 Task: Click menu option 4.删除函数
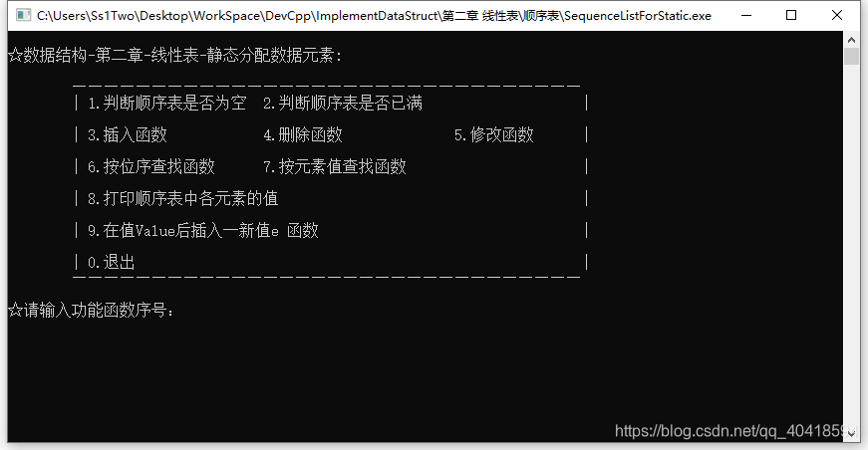click(x=303, y=134)
